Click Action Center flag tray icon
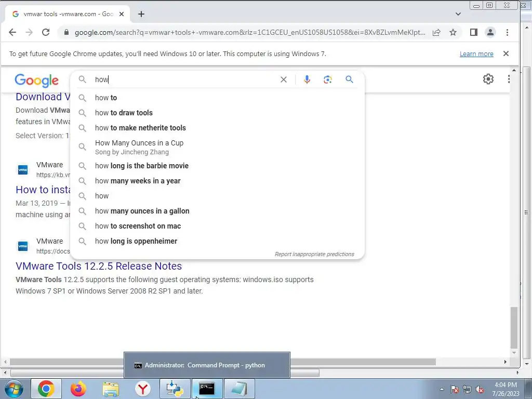The image size is (532, 399). (x=455, y=390)
